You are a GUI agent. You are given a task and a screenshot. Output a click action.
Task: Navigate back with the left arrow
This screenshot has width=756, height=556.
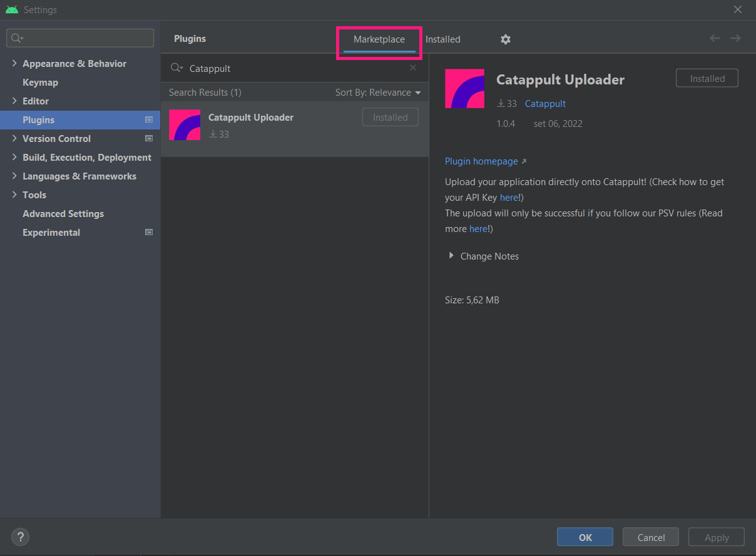(715, 38)
